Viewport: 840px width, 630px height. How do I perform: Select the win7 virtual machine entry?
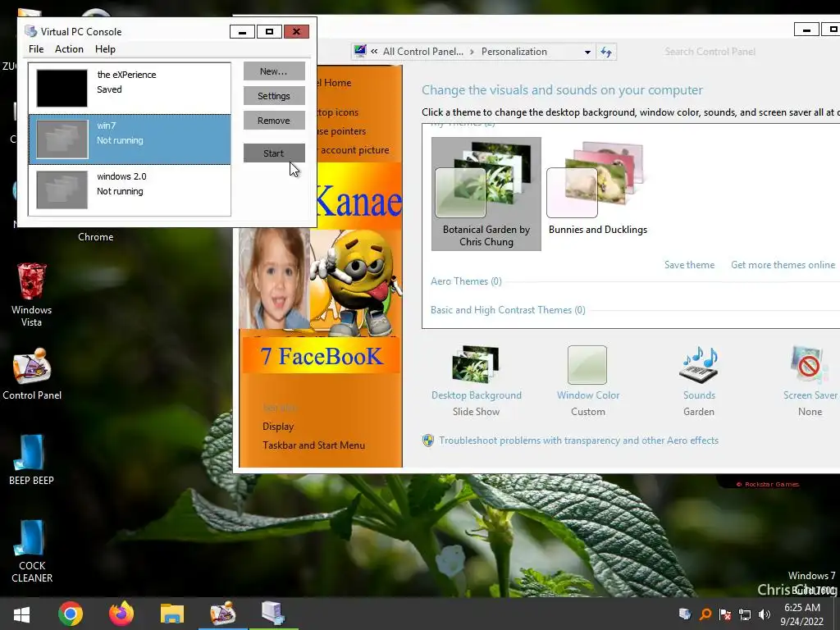click(130, 139)
